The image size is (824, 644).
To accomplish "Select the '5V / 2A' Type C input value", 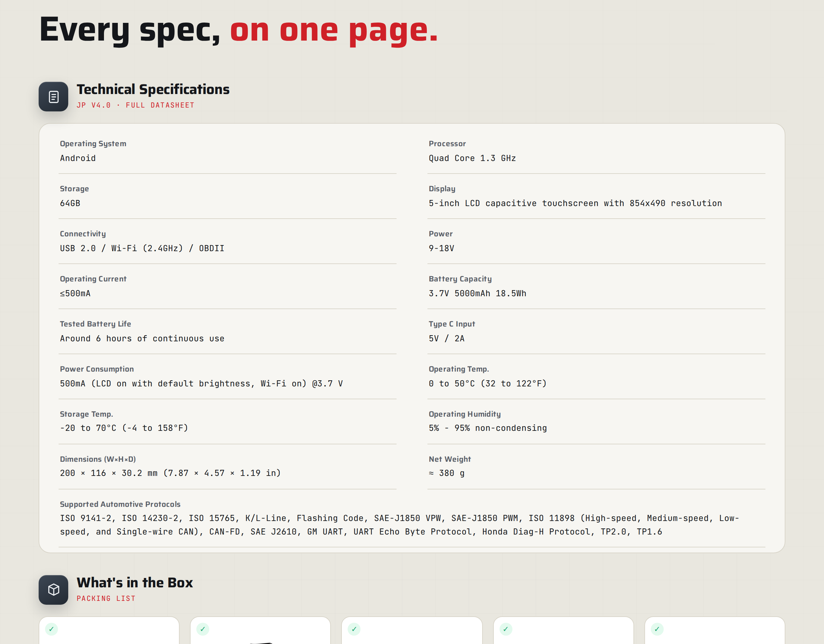I will tap(446, 338).
